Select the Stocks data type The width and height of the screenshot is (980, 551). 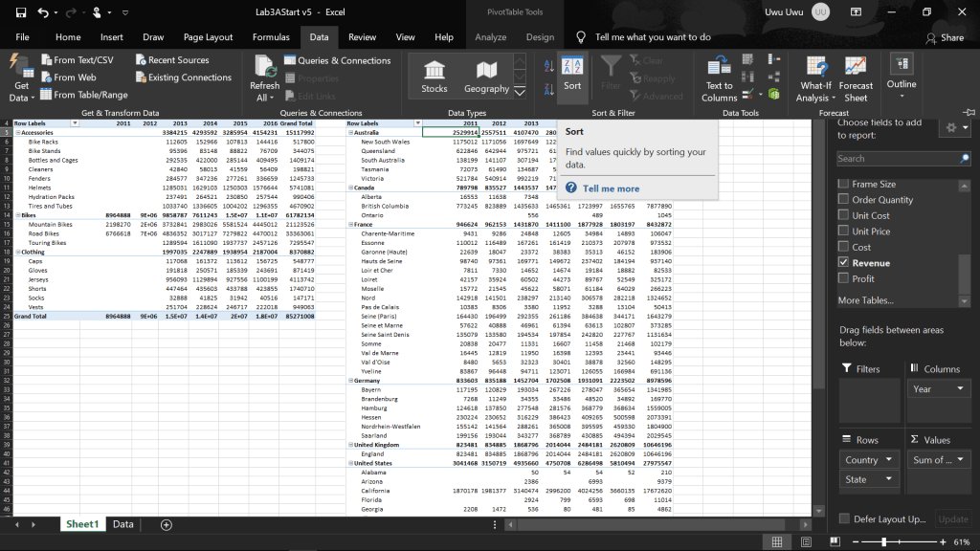coord(434,77)
